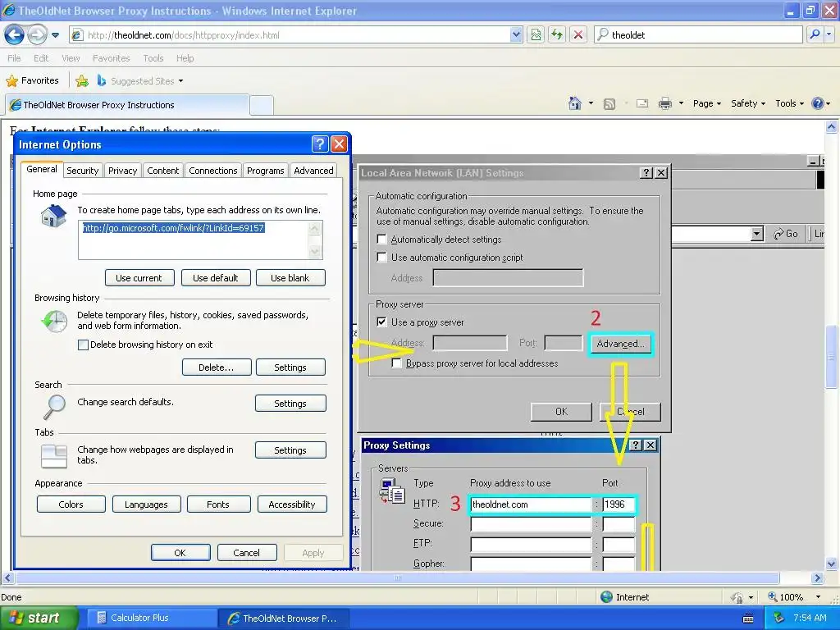The height and width of the screenshot is (630, 840).
Task: Click the IE Back navigation arrow
Action: click(x=15, y=35)
